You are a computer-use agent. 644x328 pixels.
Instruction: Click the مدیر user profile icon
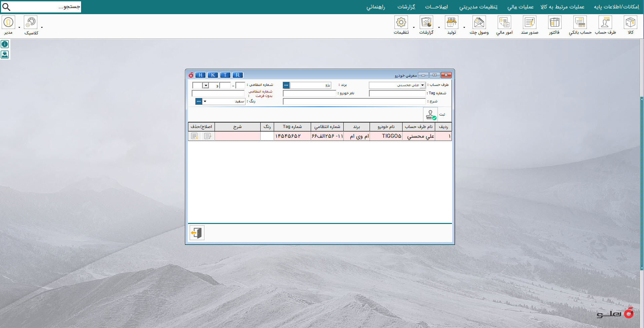pyautogui.click(x=8, y=23)
